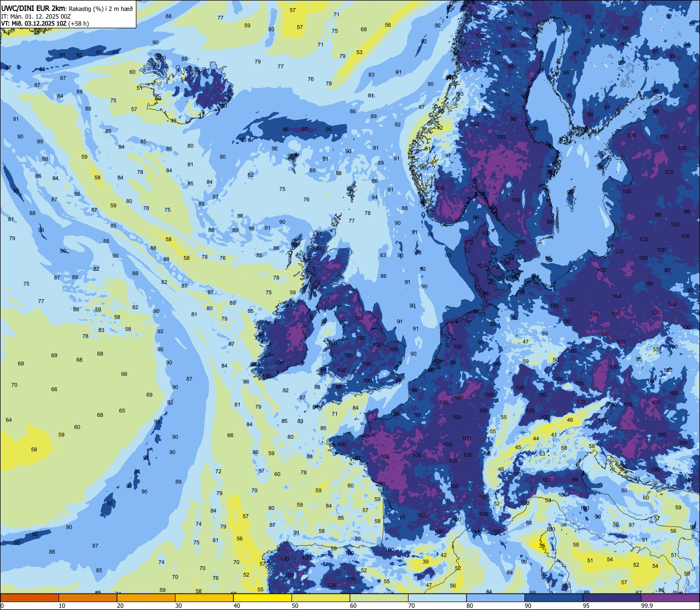Click the humidity value "35" on the map
700x610 pixels.
pyautogui.click(x=542, y=546)
